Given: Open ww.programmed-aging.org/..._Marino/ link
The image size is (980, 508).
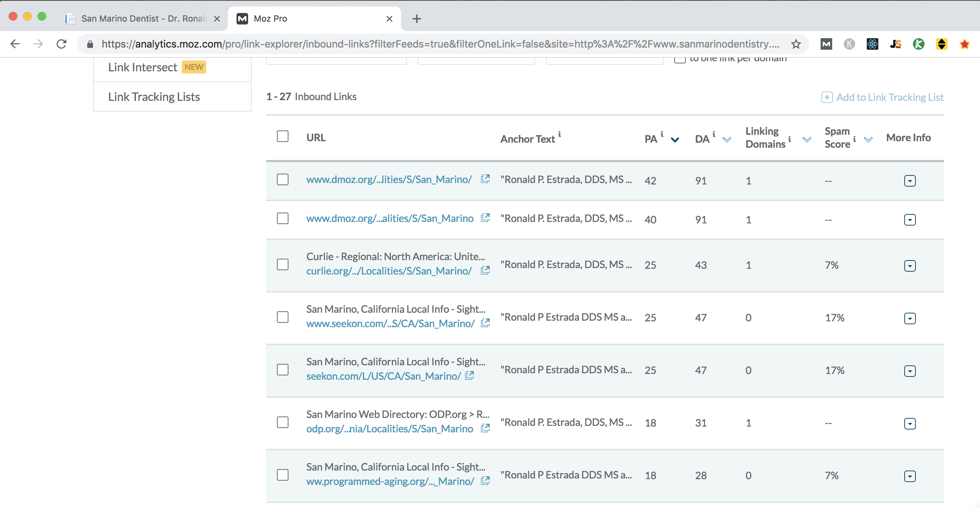Looking at the screenshot, I should pyautogui.click(x=390, y=481).
